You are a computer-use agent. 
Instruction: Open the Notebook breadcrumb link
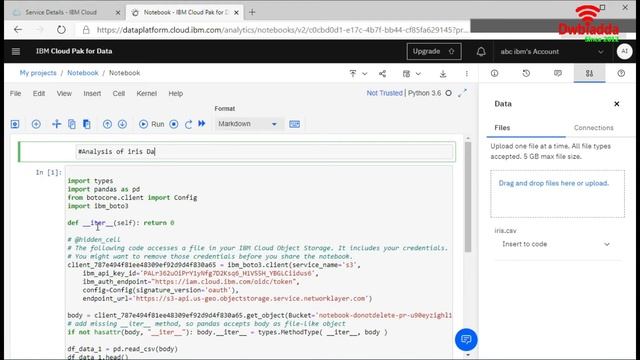tap(83, 73)
